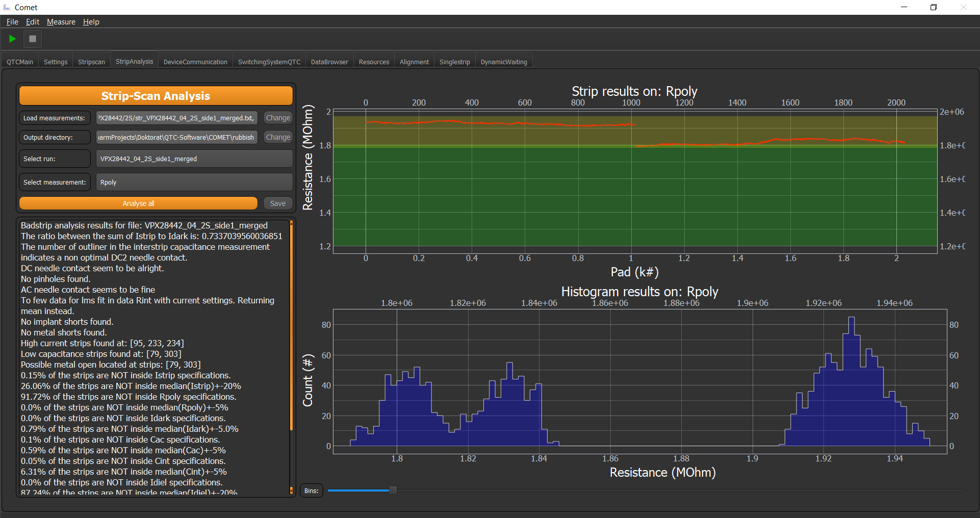Open the File menu
The height and width of the screenshot is (518, 980).
pos(12,22)
